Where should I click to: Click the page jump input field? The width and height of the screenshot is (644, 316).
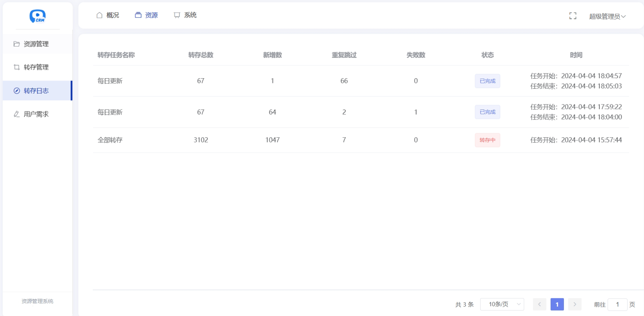[617, 304]
